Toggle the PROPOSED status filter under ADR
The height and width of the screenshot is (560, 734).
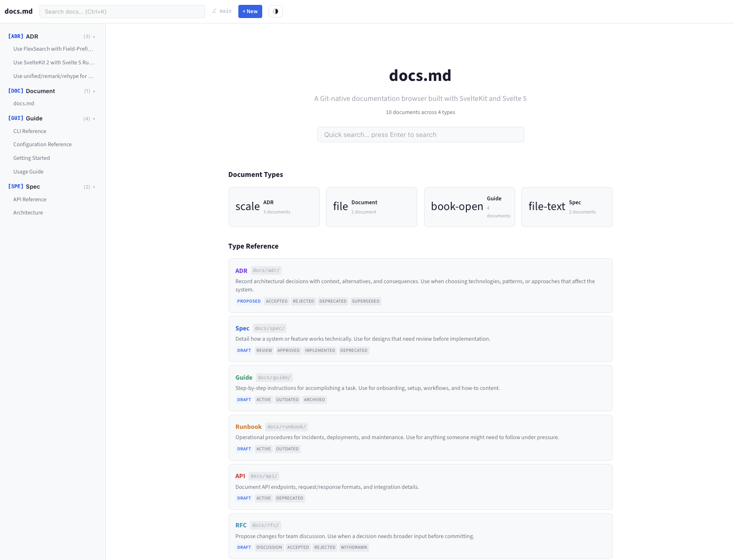coord(249,301)
